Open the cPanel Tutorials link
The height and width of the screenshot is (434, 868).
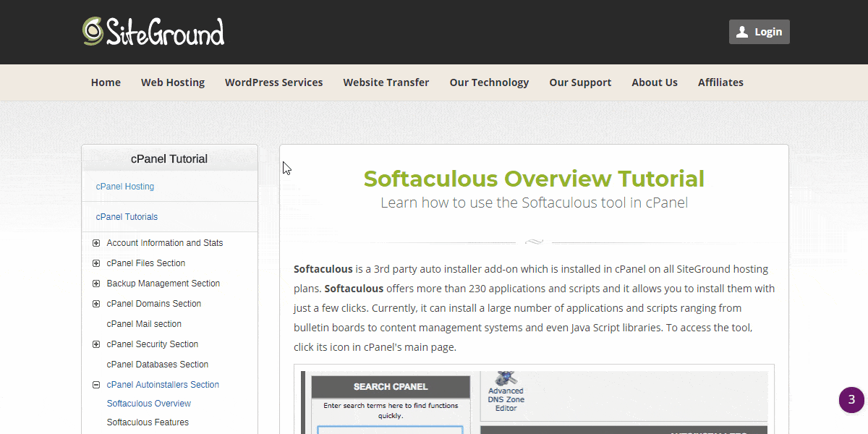click(127, 217)
